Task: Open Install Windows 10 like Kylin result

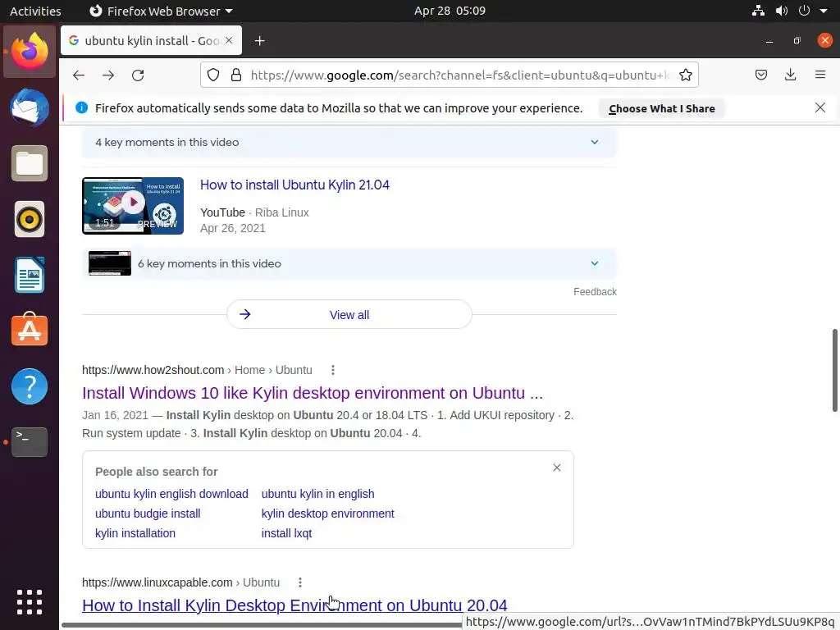Action: click(x=313, y=393)
